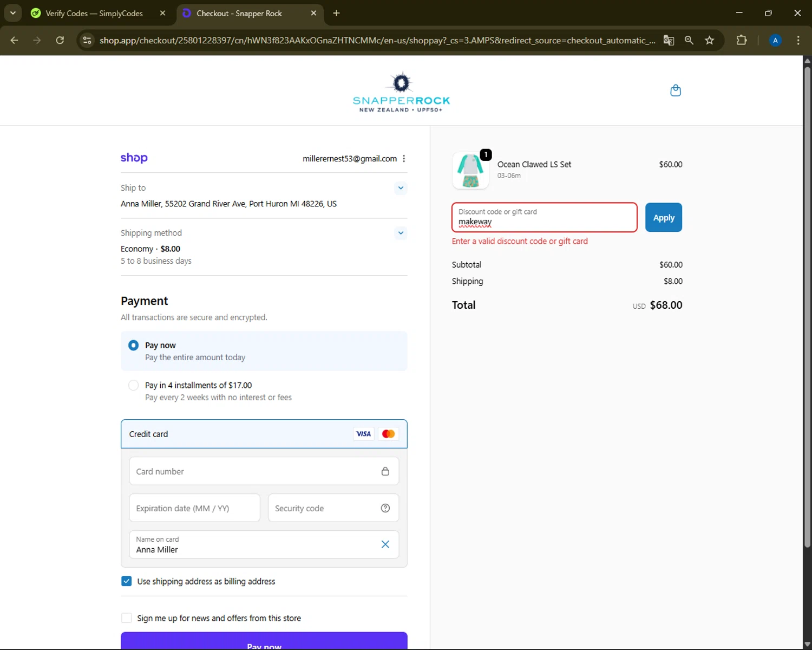Click the Ocean Clawed LS Set product name

tap(534, 164)
